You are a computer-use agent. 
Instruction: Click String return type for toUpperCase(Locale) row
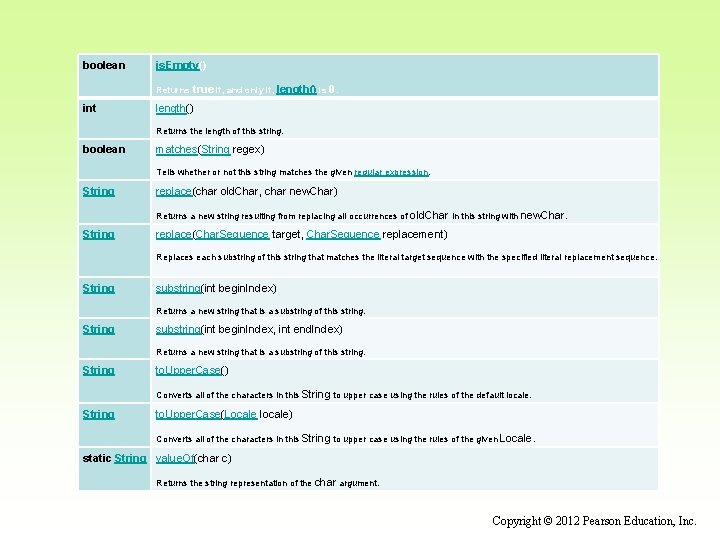click(98, 415)
